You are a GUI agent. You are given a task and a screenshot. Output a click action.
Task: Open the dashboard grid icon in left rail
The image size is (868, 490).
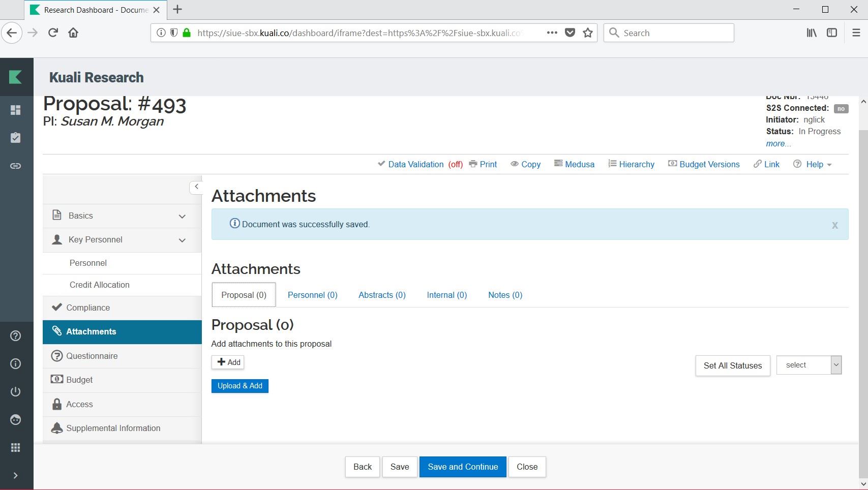(16, 110)
